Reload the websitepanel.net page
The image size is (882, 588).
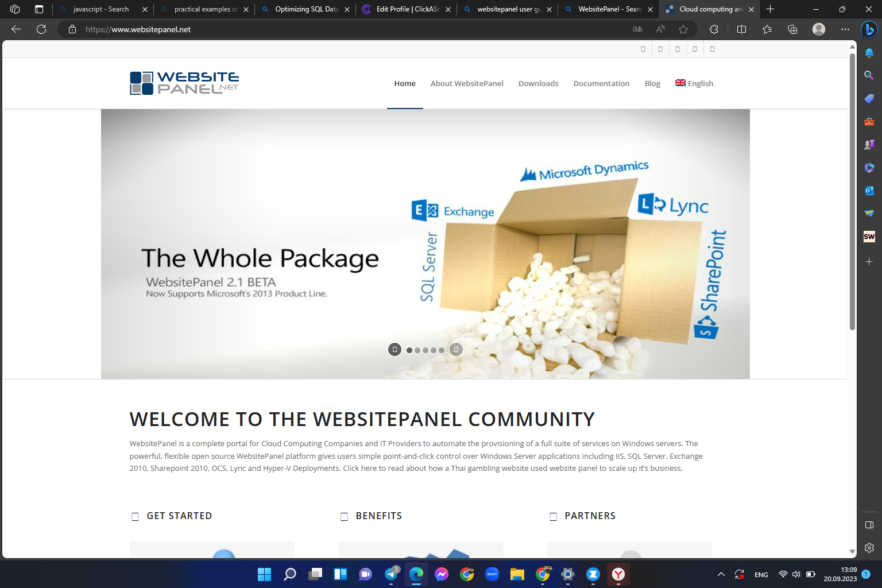[x=41, y=29]
